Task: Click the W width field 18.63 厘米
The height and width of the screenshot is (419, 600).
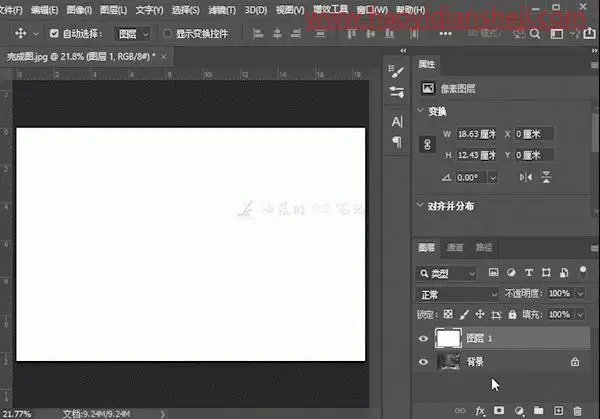Action: tap(476, 134)
